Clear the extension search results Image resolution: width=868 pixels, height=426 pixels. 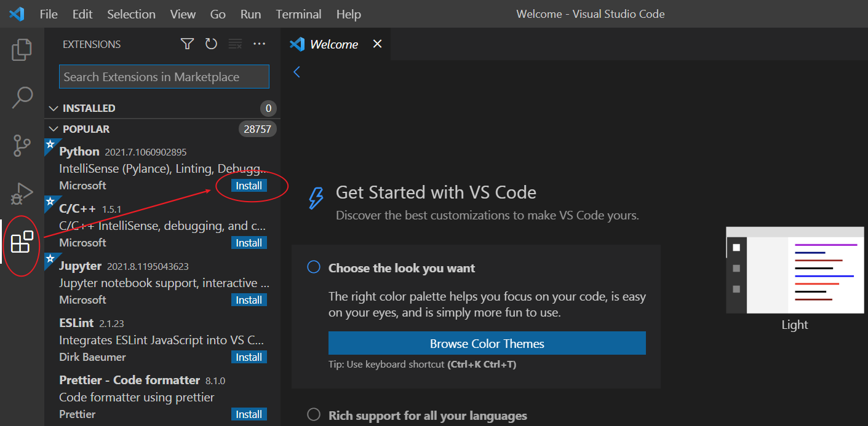(x=235, y=44)
